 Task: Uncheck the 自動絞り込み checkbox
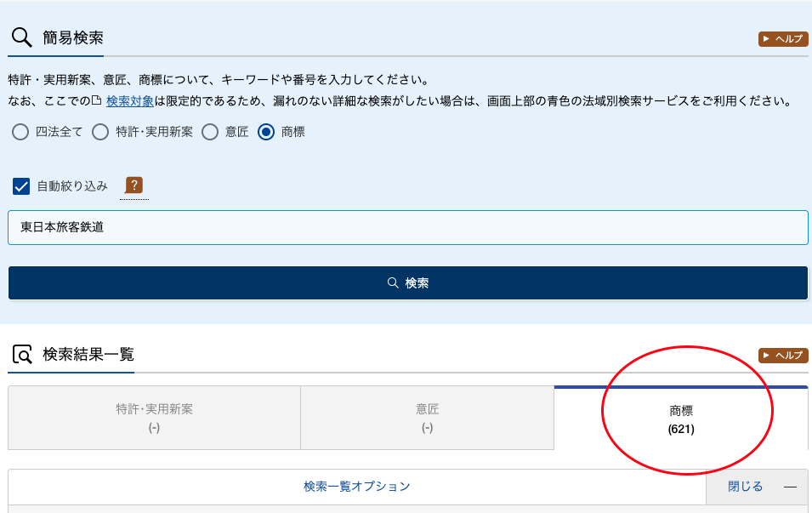tap(22, 186)
